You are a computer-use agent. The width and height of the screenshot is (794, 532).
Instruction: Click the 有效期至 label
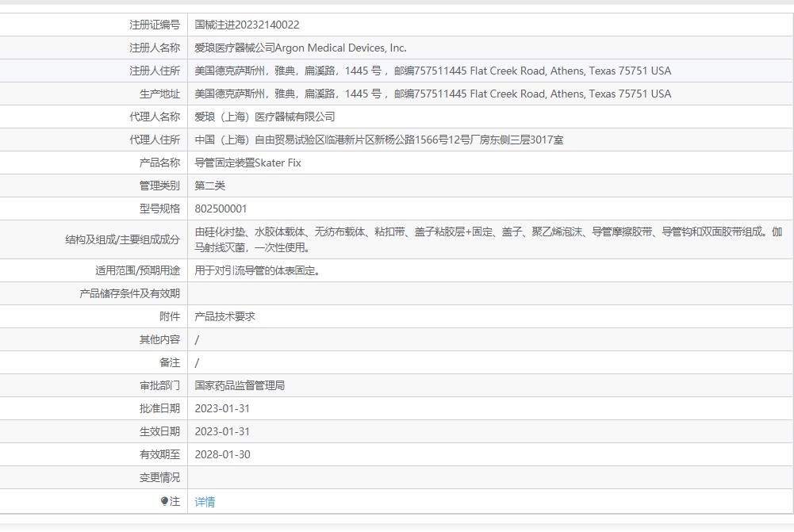(x=159, y=454)
